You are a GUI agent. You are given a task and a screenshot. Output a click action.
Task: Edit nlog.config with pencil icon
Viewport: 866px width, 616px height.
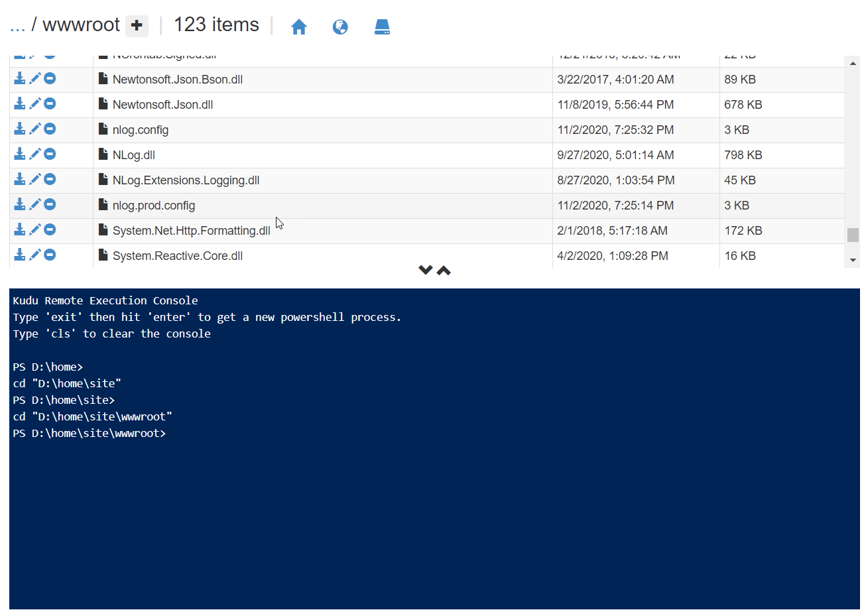(35, 129)
